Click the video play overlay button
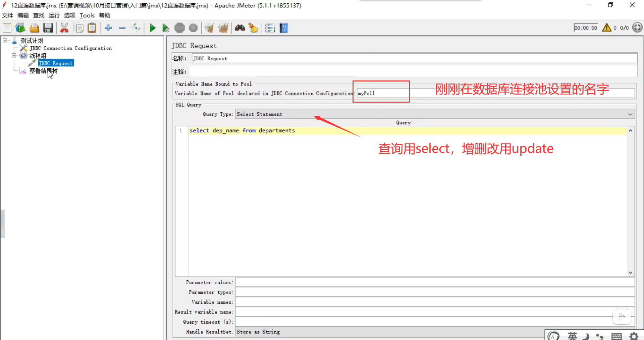The width and height of the screenshot is (644, 340). click(622, 317)
